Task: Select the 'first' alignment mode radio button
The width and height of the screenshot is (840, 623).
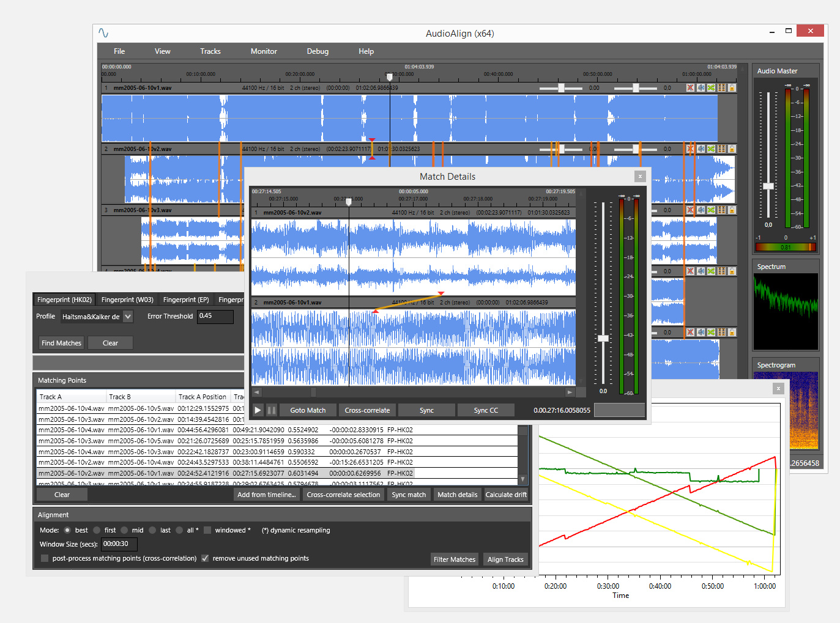Action: (97, 530)
